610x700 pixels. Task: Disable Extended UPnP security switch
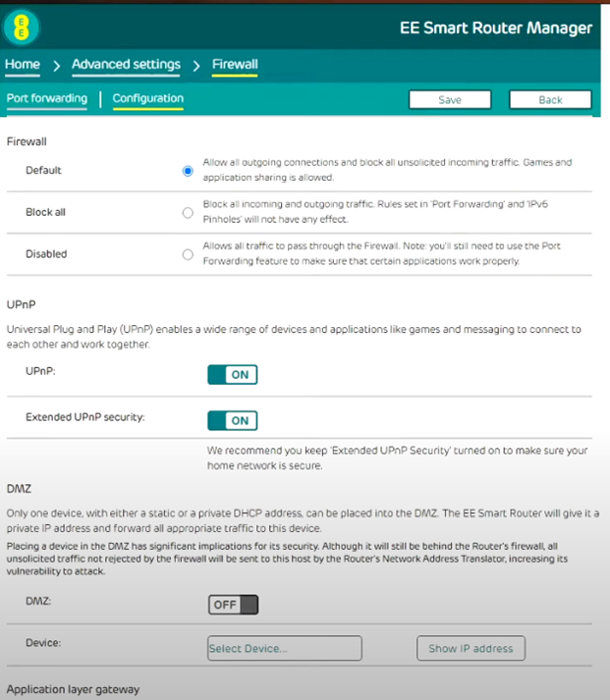[233, 420]
